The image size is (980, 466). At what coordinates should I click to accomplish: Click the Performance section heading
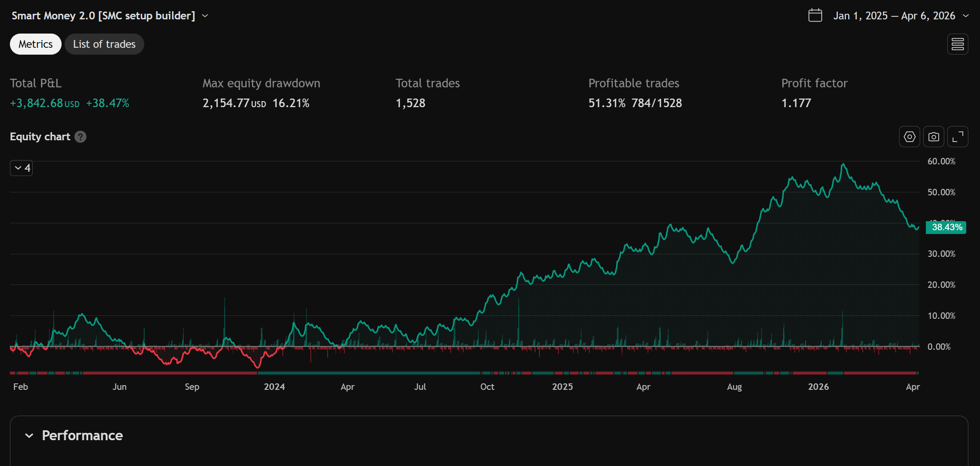point(82,435)
